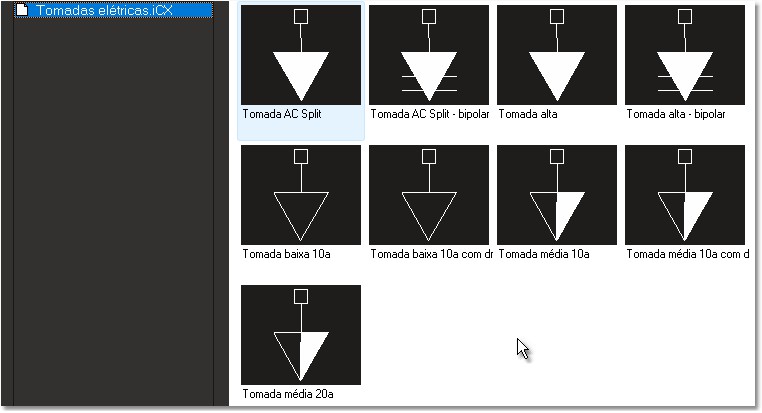Click the 'Tomada média 10a com d' caption

(x=685, y=254)
